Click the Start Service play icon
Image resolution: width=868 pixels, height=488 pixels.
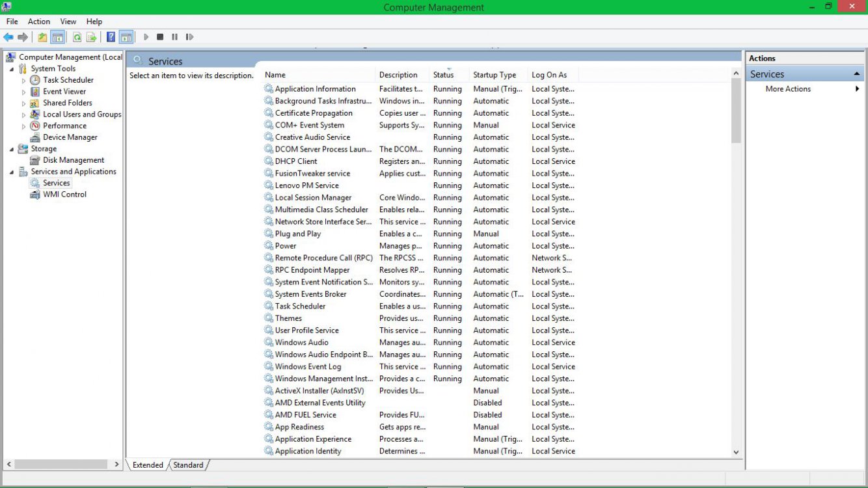(146, 37)
